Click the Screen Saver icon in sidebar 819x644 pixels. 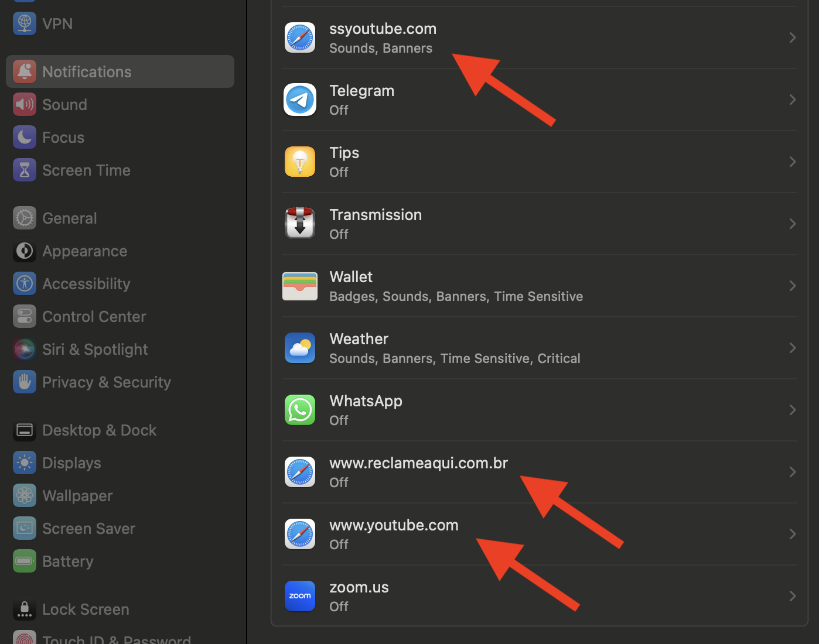pyautogui.click(x=25, y=528)
